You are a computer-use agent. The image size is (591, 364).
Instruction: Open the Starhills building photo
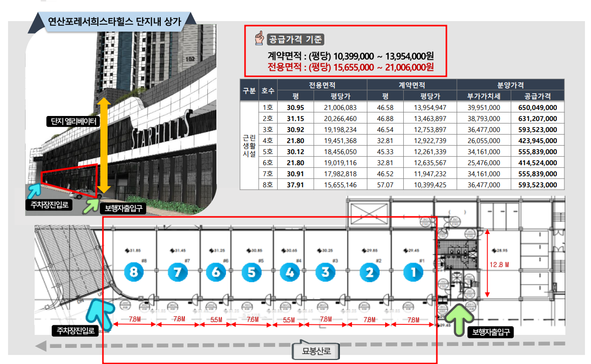click(x=121, y=120)
